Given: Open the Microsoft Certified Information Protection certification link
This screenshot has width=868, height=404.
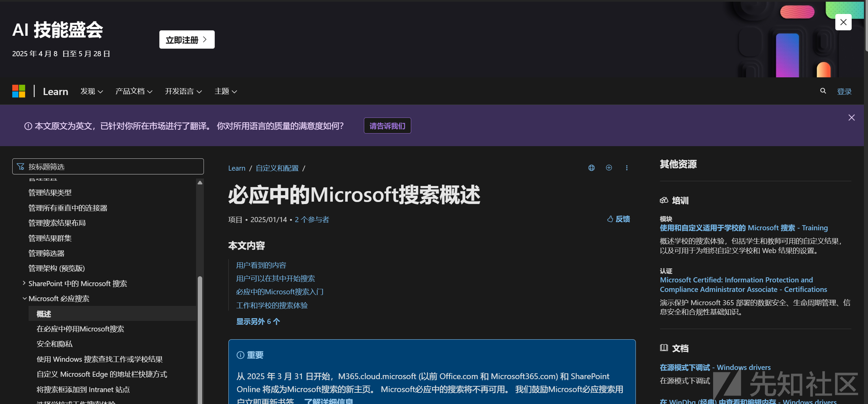Looking at the screenshot, I should tap(743, 285).
